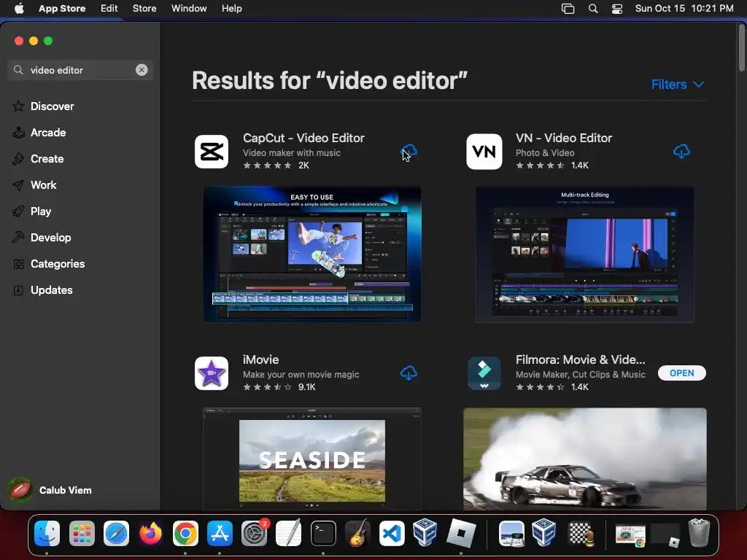Open the VN - Video Editor title
747x560 pixels.
(x=564, y=138)
